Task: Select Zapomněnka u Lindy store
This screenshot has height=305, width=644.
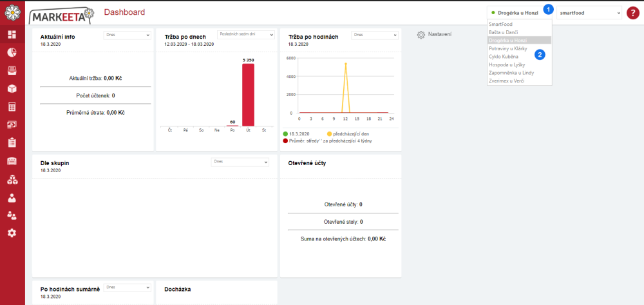Action: coord(519,73)
